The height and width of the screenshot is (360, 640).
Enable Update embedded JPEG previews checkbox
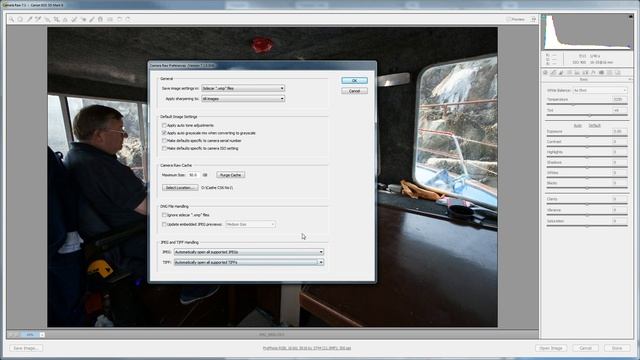(x=164, y=224)
